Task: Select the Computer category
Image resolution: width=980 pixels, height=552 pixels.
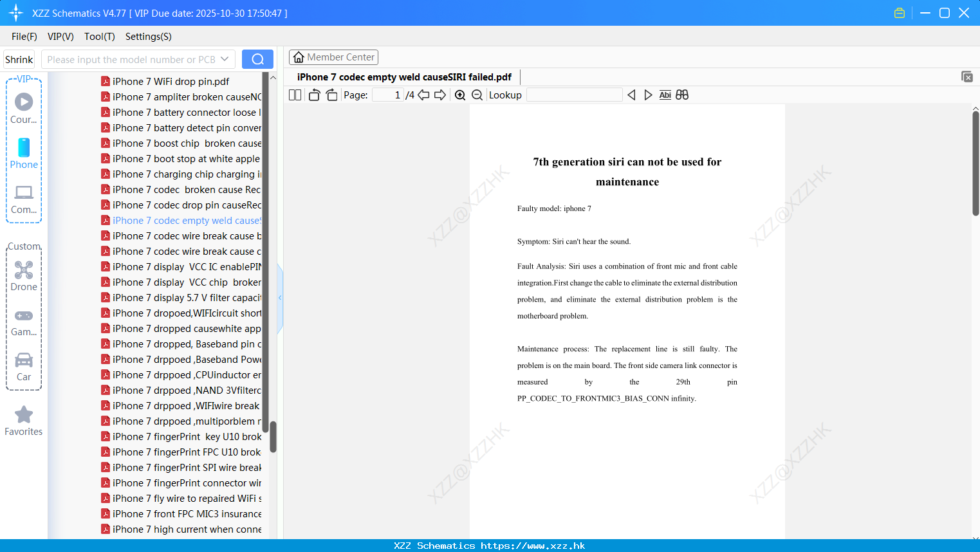Action: click(x=24, y=199)
